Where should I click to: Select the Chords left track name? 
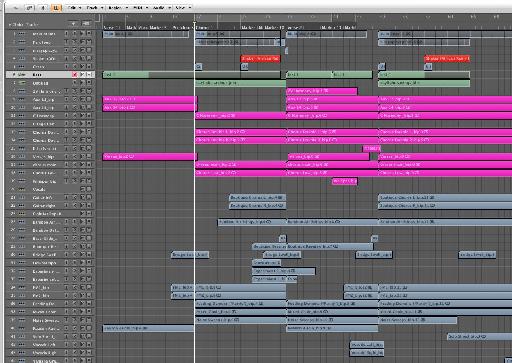click(x=44, y=345)
